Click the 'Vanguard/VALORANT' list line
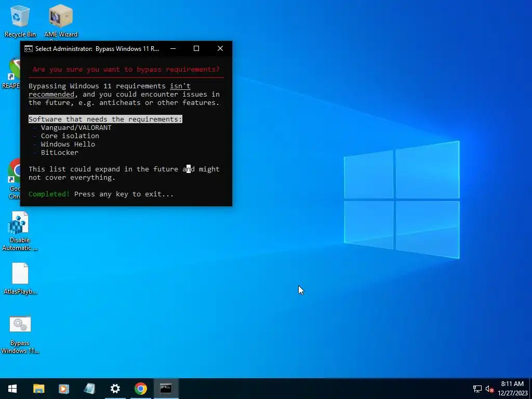 76,128
